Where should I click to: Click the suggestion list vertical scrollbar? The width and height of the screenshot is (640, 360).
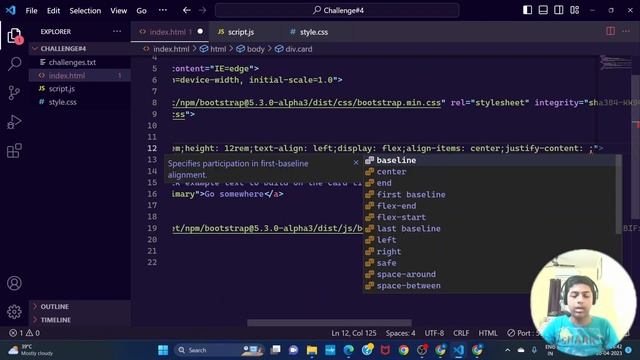[x=619, y=194]
